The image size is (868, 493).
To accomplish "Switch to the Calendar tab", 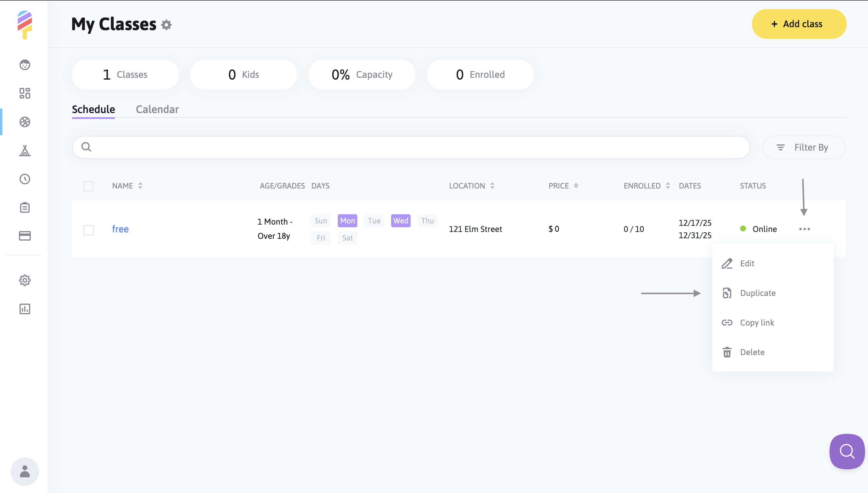I will click(157, 109).
